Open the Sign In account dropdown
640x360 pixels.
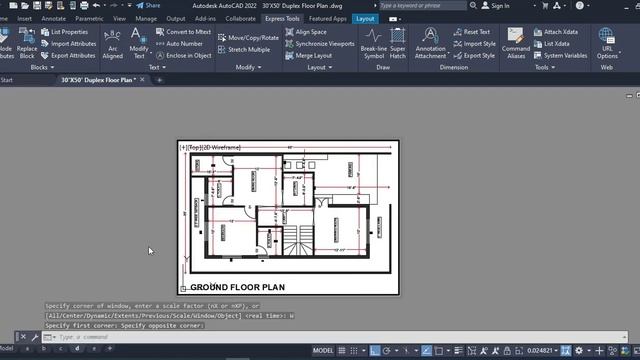tap(534, 6)
